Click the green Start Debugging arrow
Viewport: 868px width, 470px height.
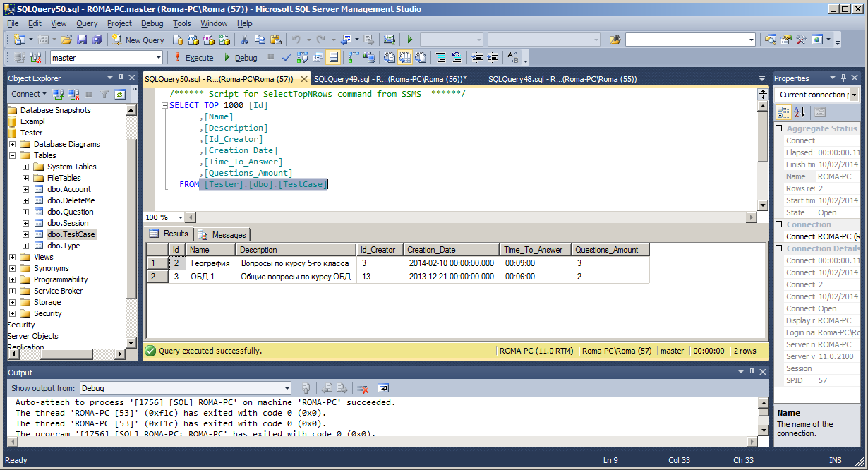click(x=409, y=40)
